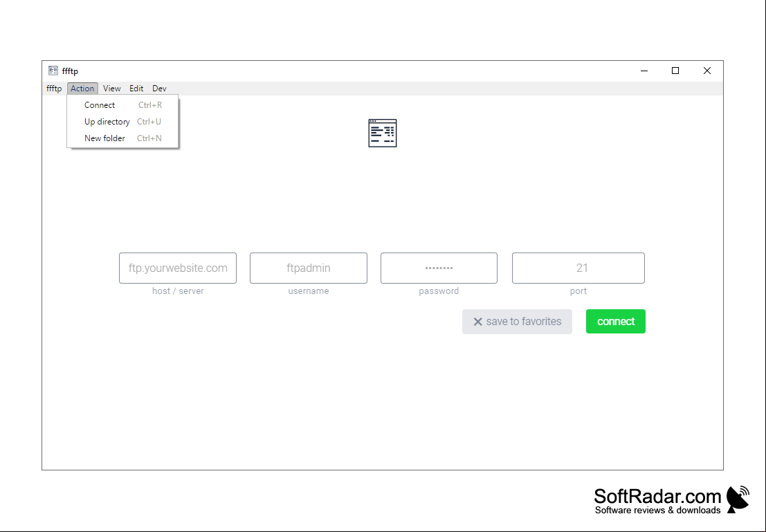Select Up directory menu entry
766x532 pixels.
click(x=122, y=122)
